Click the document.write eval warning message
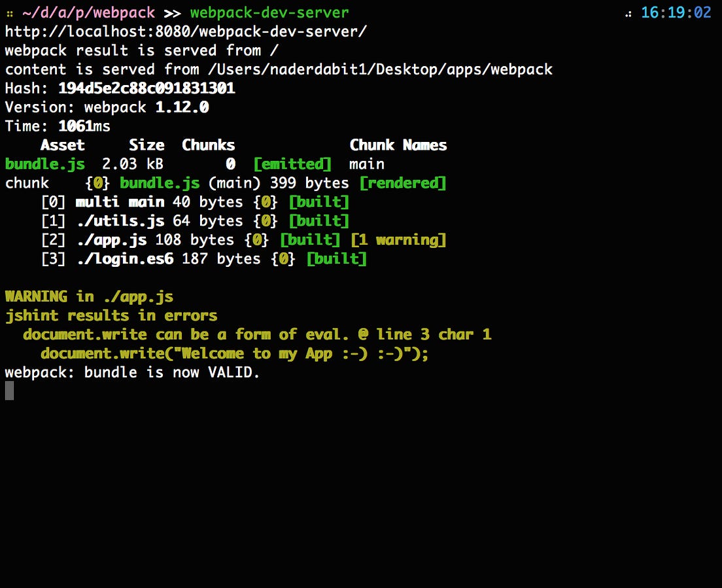 point(257,334)
